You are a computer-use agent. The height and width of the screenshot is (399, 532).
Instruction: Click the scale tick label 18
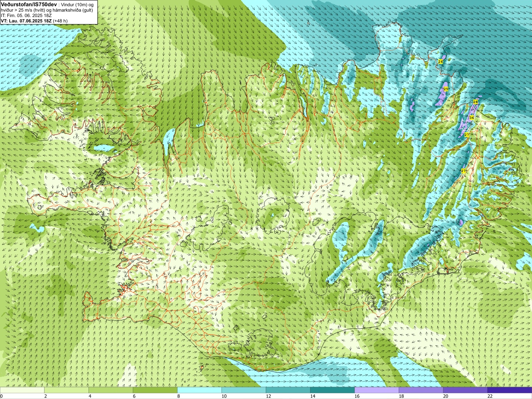[401, 397]
